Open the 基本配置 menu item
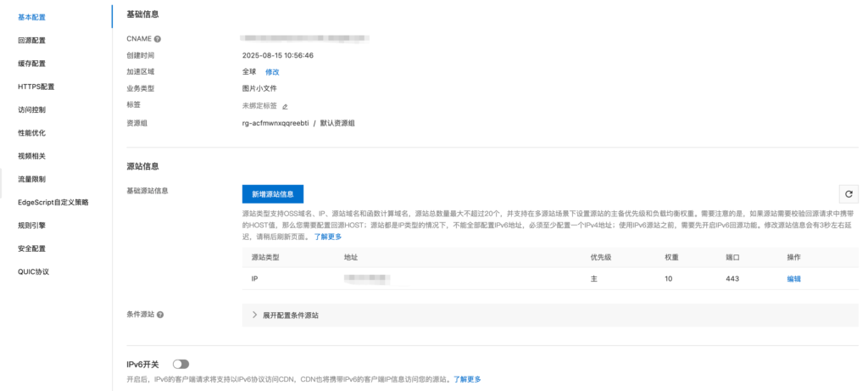Viewport: 868px width, 391px height. point(31,17)
